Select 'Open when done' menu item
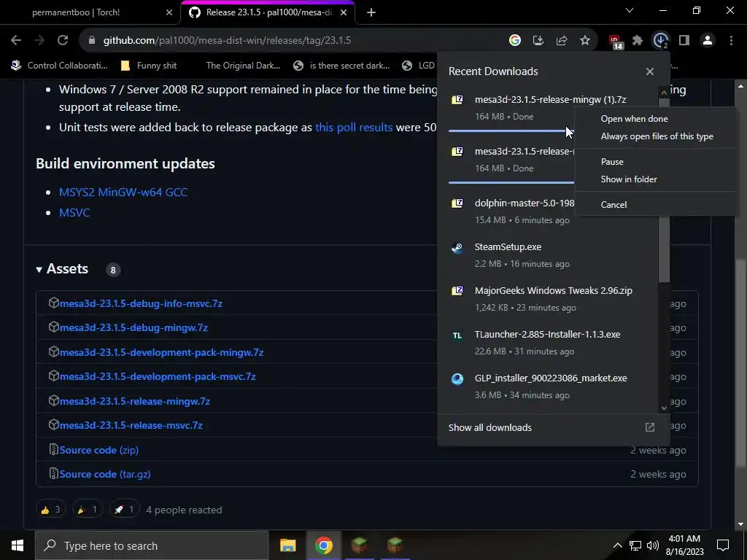The image size is (747, 560). pyautogui.click(x=634, y=119)
